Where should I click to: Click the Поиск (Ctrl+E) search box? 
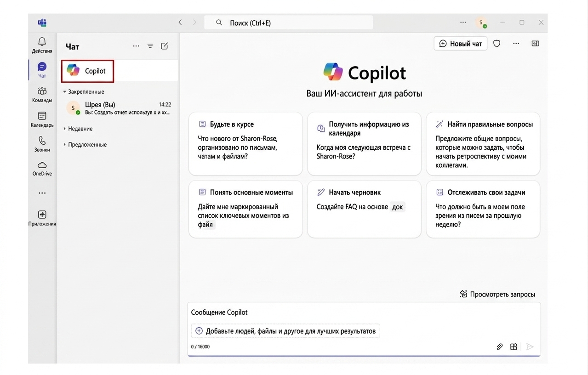click(289, 23)
